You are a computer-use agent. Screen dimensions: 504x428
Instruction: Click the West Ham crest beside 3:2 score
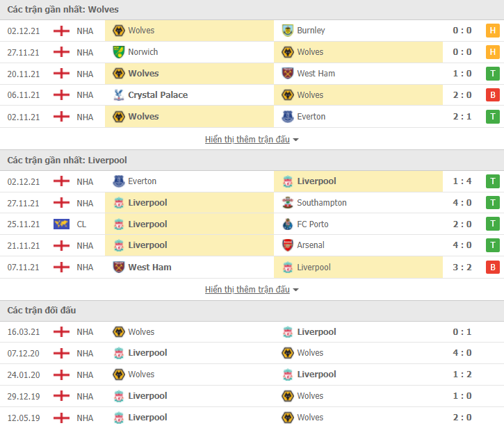[x=119, y=267]
